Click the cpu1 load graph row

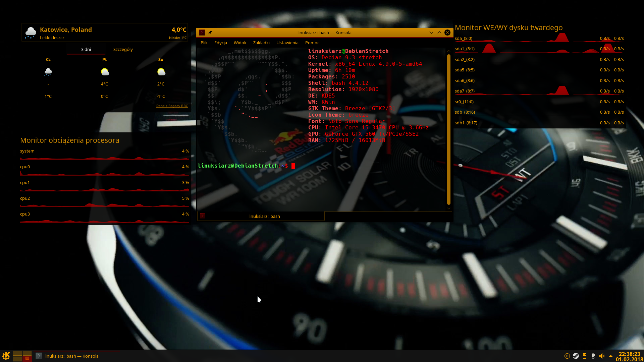(105, 186)
